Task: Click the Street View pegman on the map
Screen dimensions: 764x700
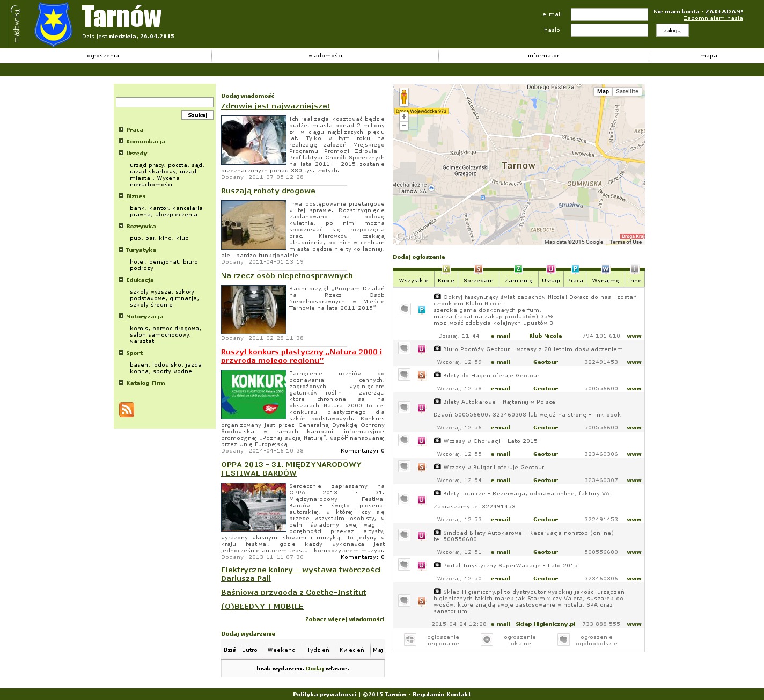Action: pos(404,97)
